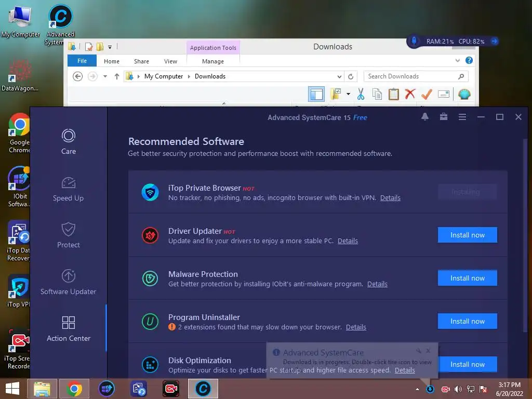Open the Protect section
This screenshot has width=532, height=399.
(68, 235)
